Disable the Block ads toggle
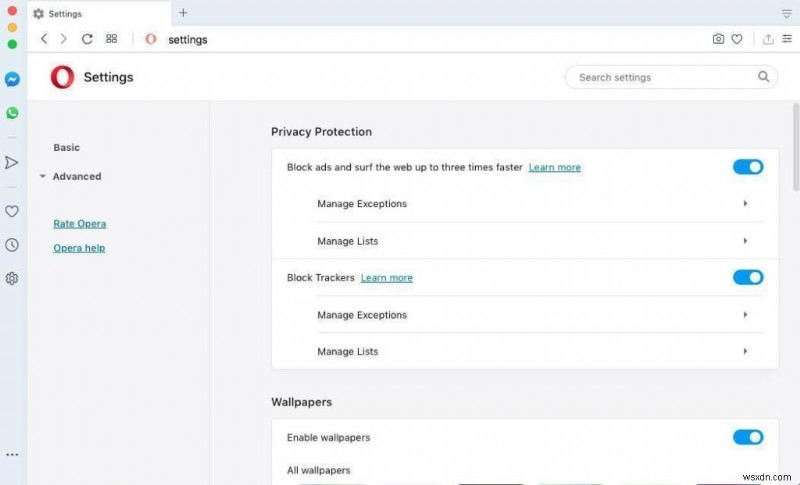The height and width of the screenshot is (485, 800). pyautogui.click(x=747, y=167)
